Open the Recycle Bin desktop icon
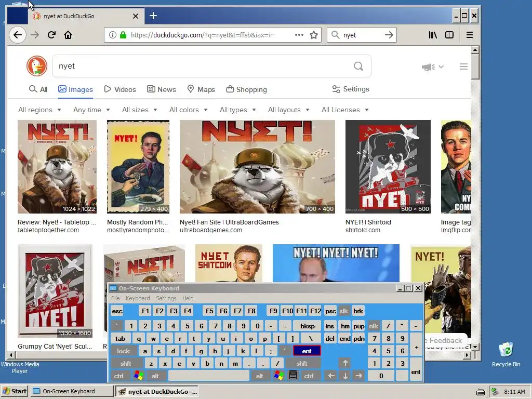 click(x=506, y=354)
